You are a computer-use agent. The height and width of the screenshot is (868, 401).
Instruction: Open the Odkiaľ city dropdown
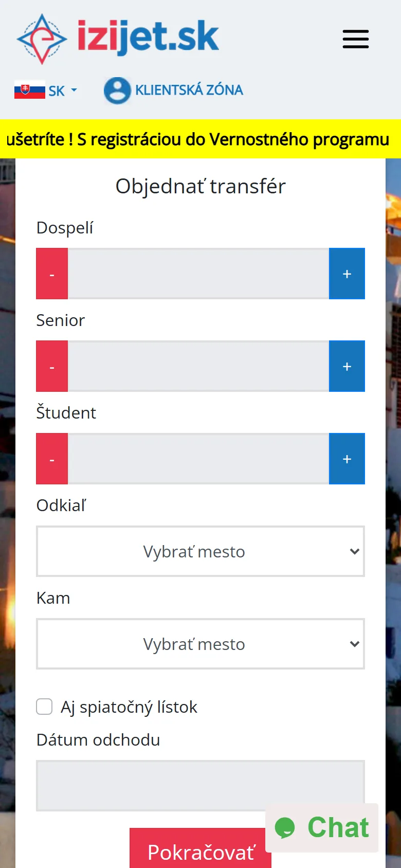[x=200, y=551]
